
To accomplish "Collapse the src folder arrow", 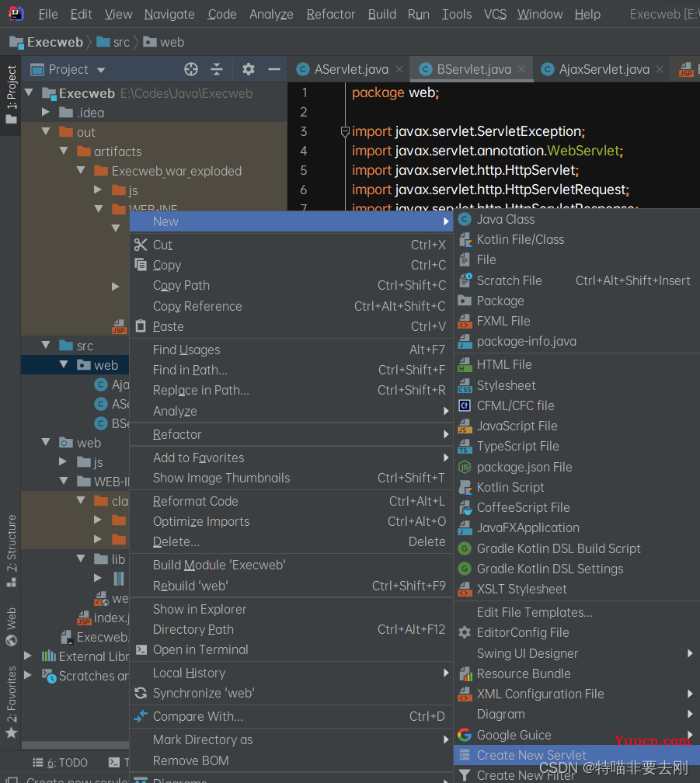I will coord(46,345).
